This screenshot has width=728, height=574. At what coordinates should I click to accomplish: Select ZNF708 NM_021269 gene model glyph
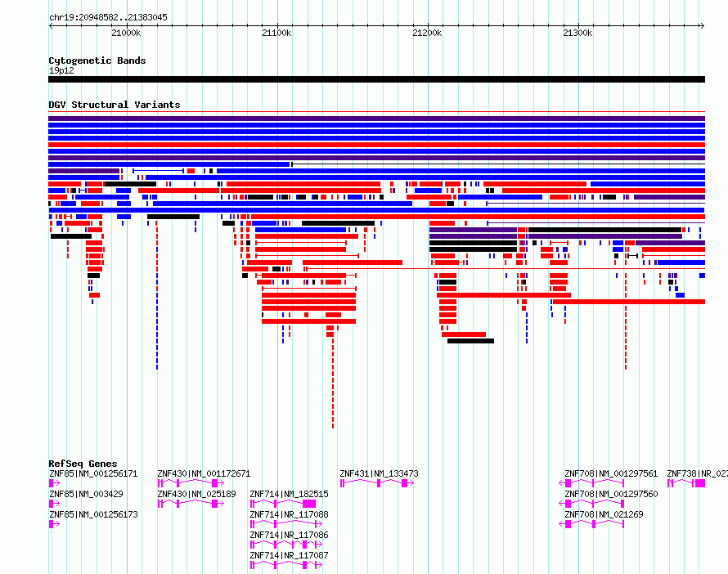(591, 524)
